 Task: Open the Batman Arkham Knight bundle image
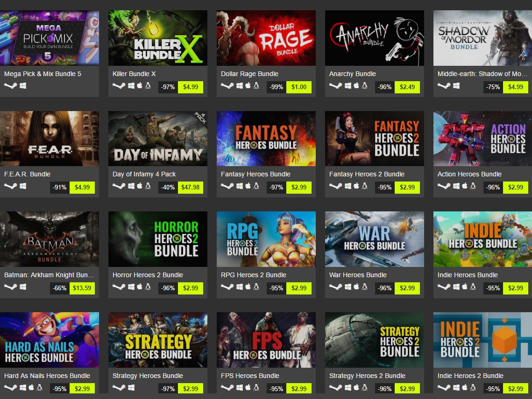(50, 239)
